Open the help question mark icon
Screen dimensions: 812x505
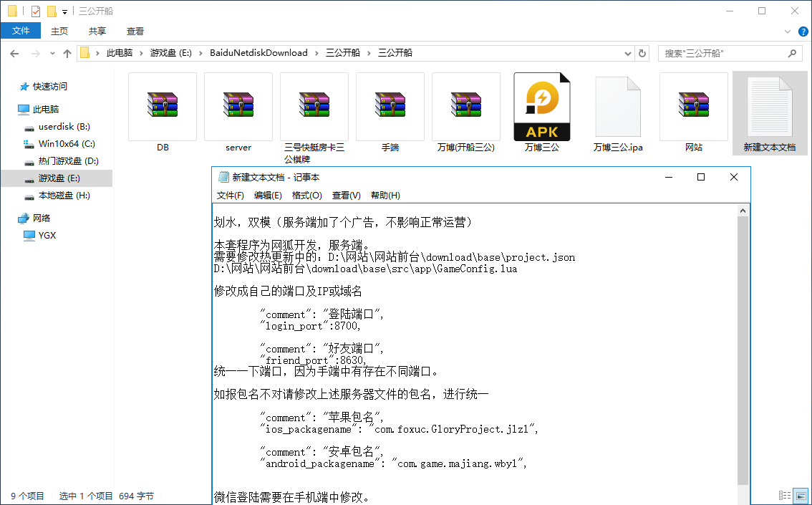(803, 32)
